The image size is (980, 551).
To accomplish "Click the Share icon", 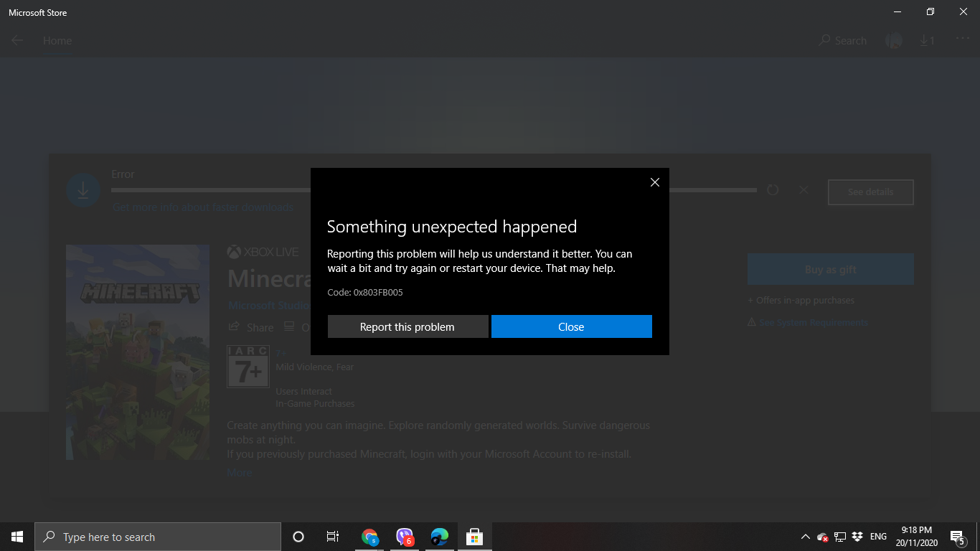I will pyautogui.click(x=234, y=326).
